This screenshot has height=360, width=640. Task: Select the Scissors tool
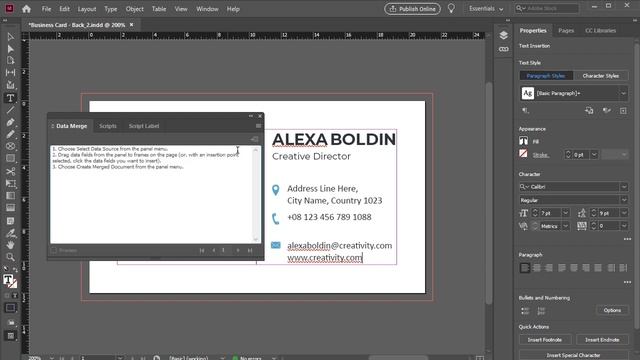[11, 171]
